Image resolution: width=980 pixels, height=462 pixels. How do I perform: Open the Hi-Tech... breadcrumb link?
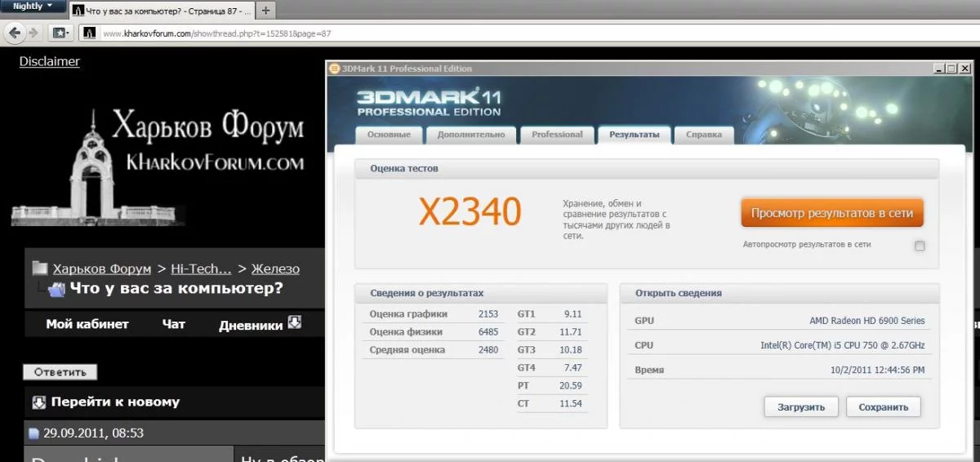click(x=201, y=269)
